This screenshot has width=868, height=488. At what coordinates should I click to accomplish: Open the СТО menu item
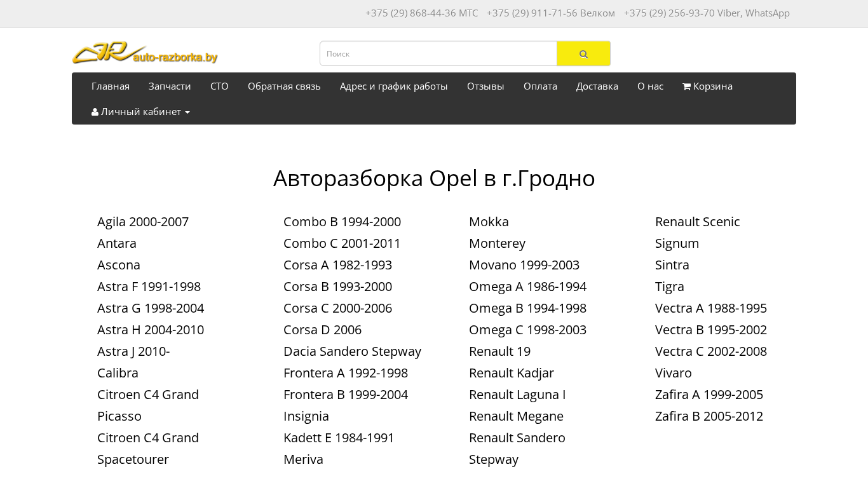(x=219, y=86)
